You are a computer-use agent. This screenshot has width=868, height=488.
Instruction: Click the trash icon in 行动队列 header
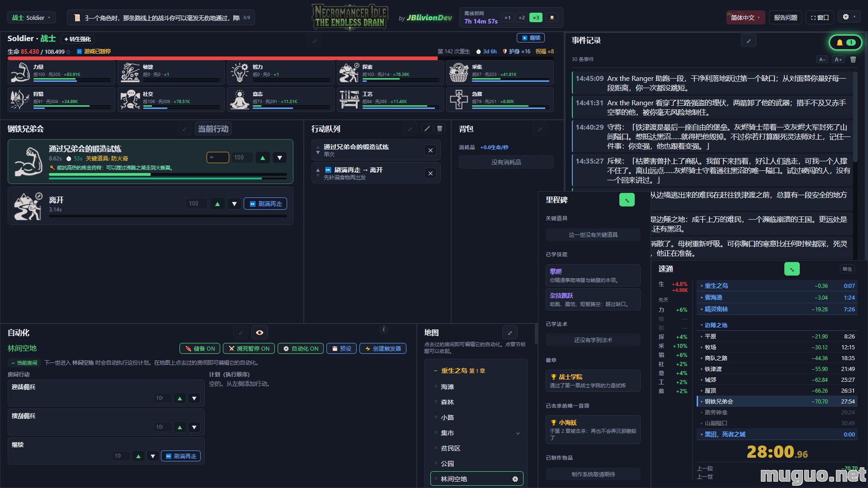point(439,129)
